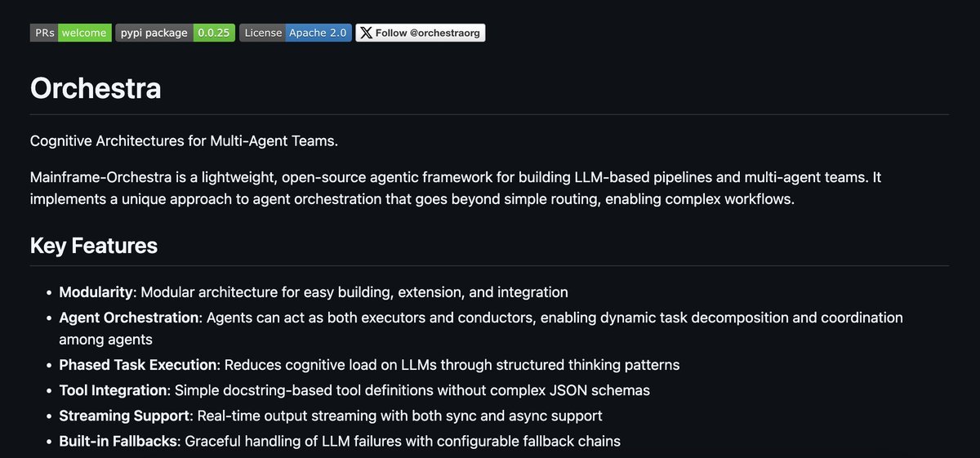
Task: Click the Orchestra main heading
Action: coord(96,87)
